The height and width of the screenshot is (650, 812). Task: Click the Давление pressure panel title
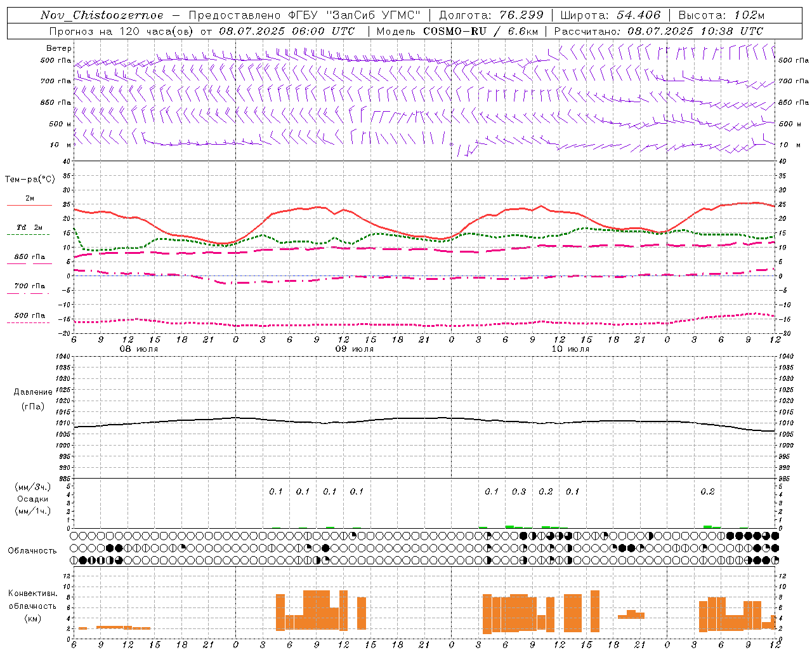tap(33, 392)
